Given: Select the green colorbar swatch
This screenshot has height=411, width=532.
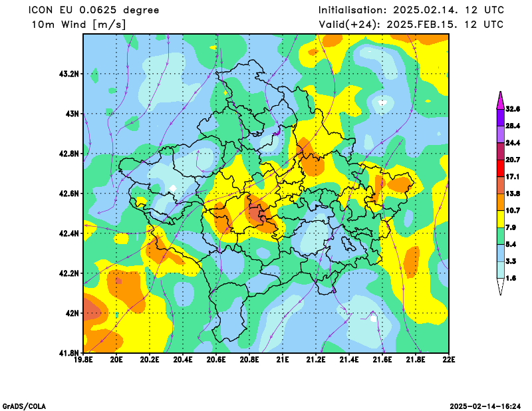Looking at the screenshot, I should point(501,236).
